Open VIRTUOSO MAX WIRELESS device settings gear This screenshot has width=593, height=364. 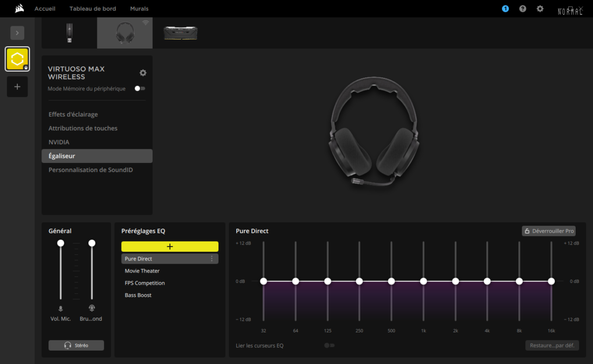[143, 73]
